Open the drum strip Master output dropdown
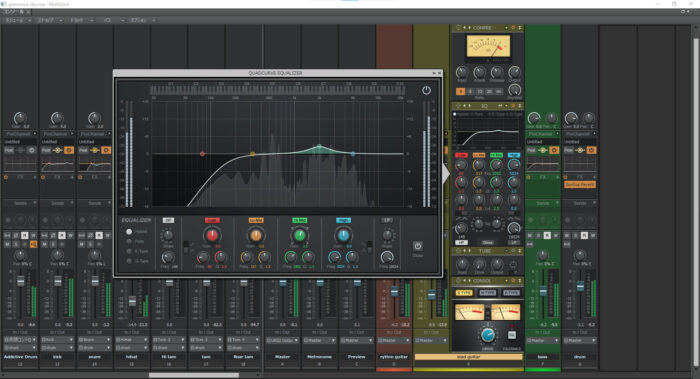Image resolution: width=700 pixels, height=379 pixels. tap(580, 340)
